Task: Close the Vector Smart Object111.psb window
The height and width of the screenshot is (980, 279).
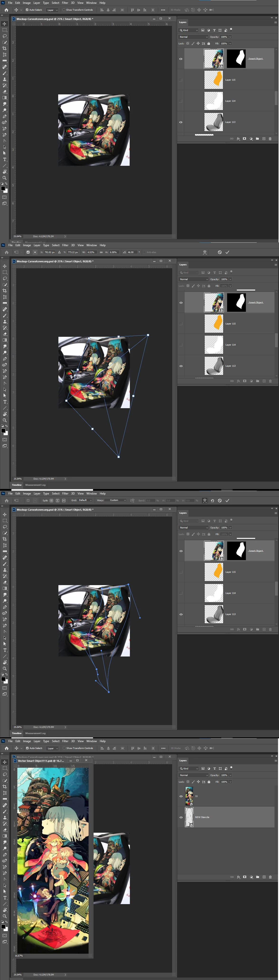Action: click(x=86, y=761)
